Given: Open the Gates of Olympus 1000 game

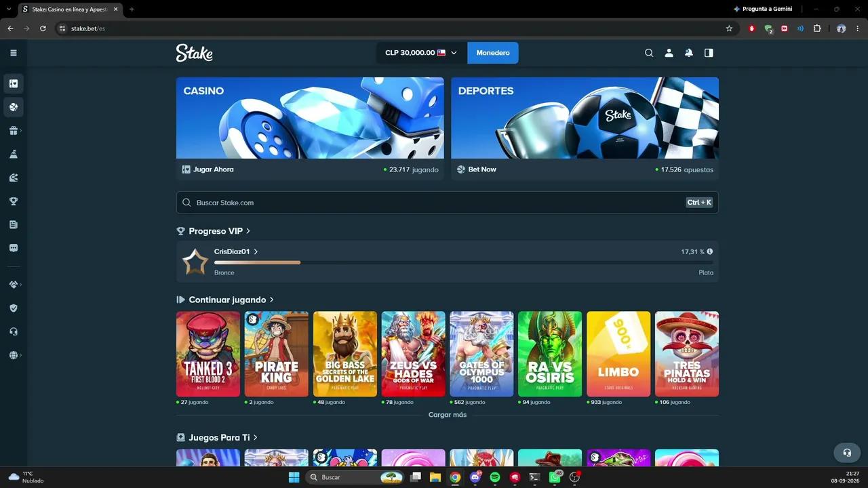Looking at the screenshot, I should 481,354.
